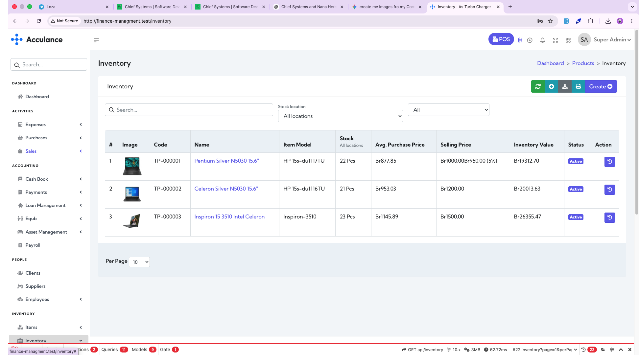Screen dimensions: 639x364
Task: Open the Per Page selector
Action: pos(139,262)
